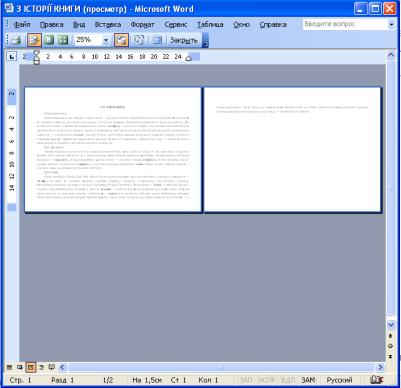
Task: Click the Print icon in preview toolbar
Action: coord(16,40)
